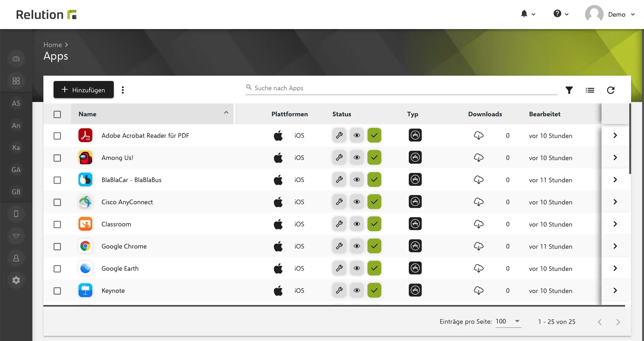The width and height of the screenshot is (644, 341).
Task: Click the App Store type icon for Keynote
Action: [415, 290]
